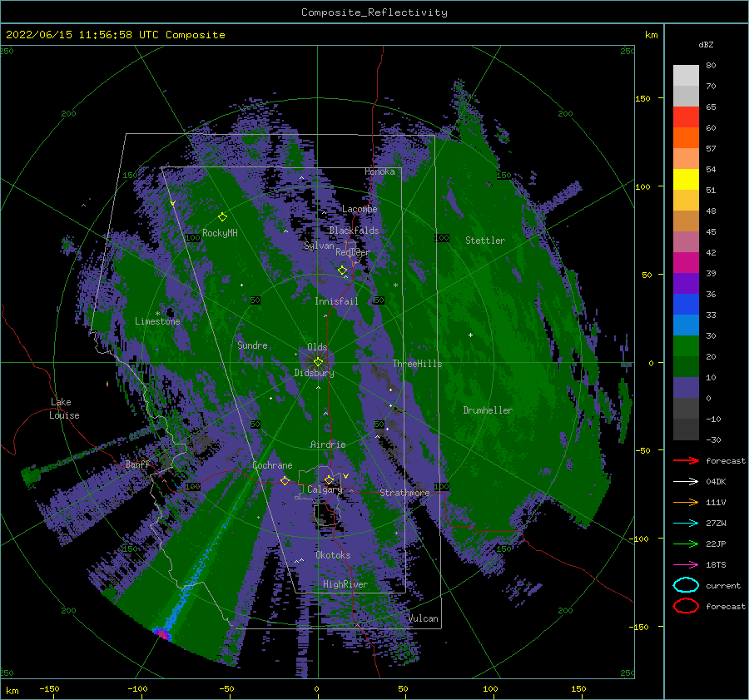Click the cyan 27ZW arrow legend icon
The width and height of the screenshot is (749, 700).
click(x=686, y=524)
